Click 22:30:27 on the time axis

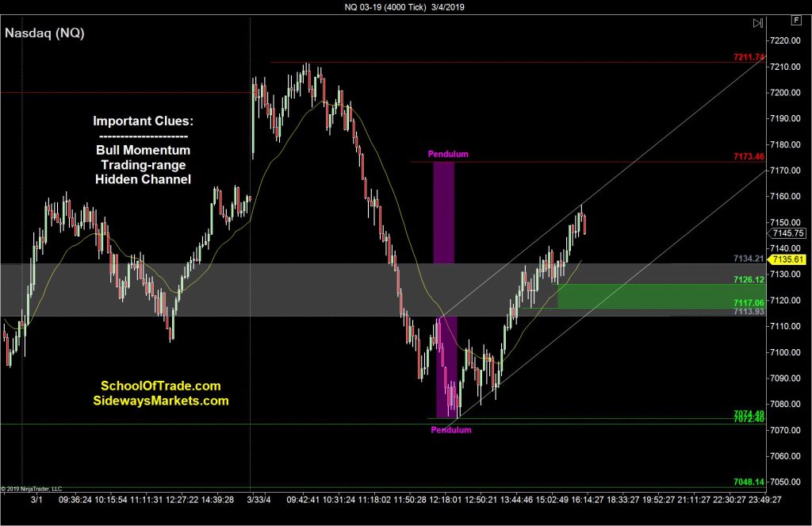[730, 500]
